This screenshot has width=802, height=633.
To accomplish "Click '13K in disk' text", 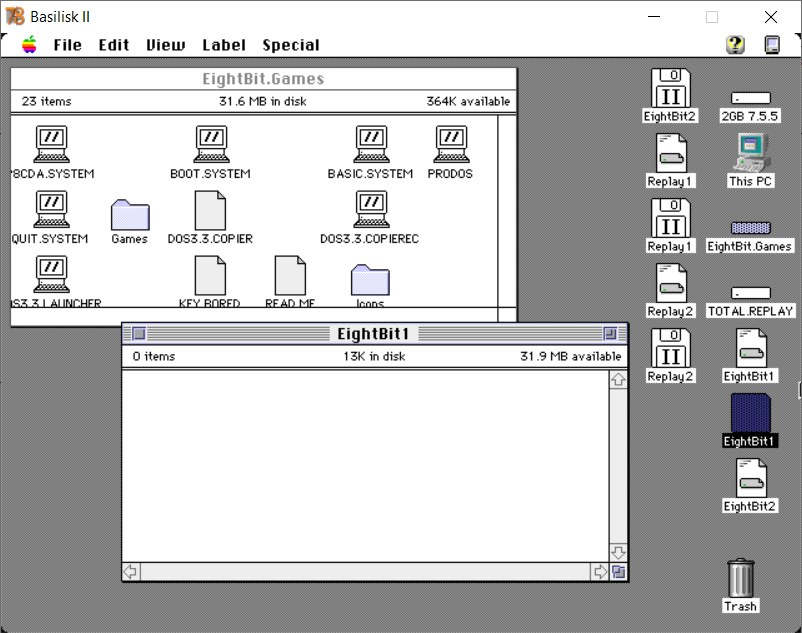I will coord(374,356).
